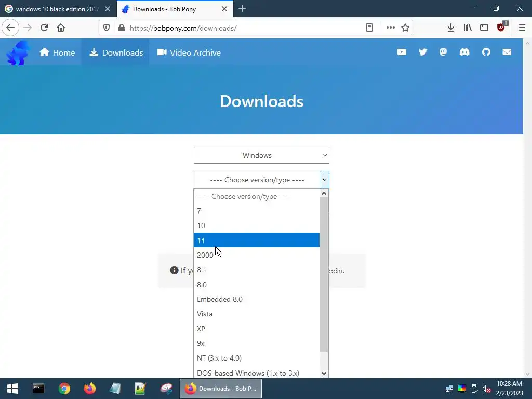Open the Firefox hamburger menu
The width and height of the screenshot is (532, 399).
tap(522, 28)
